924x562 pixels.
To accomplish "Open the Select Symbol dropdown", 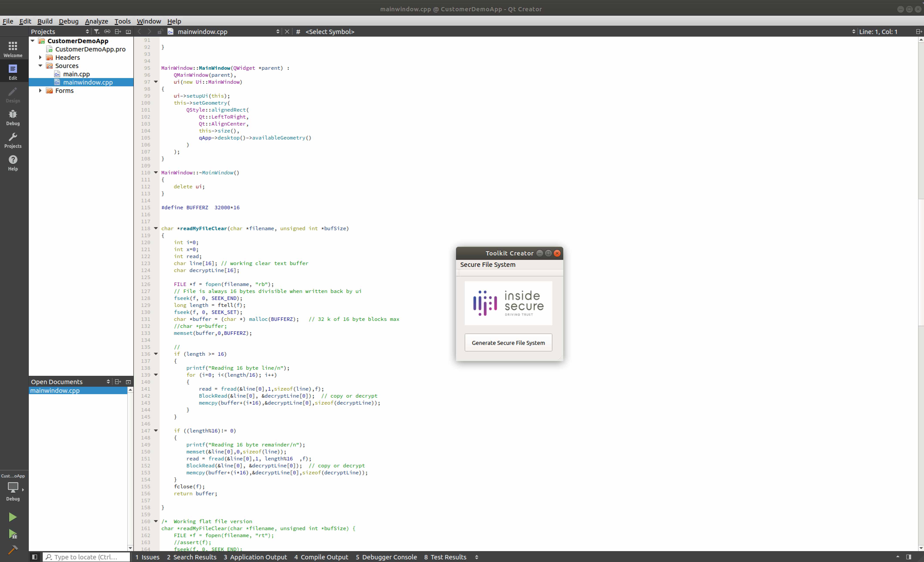I will (330, 31).
